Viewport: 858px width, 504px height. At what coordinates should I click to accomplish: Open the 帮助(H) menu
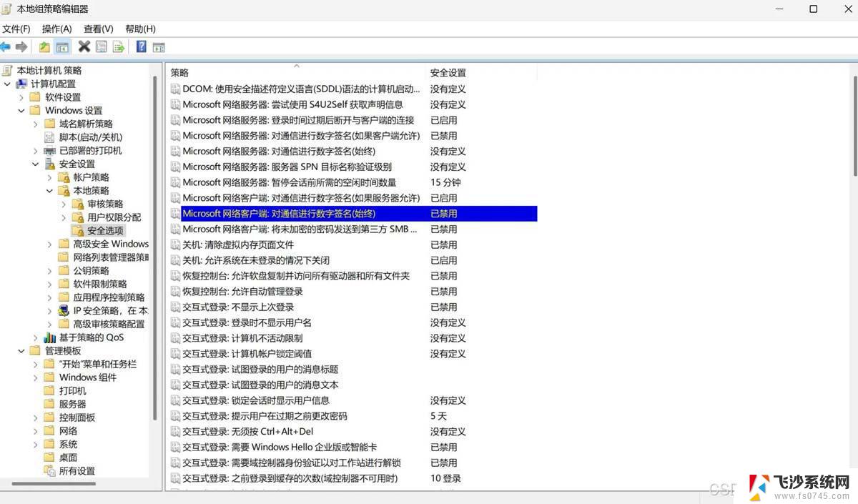pyautogui.click(x=140, y=29)
